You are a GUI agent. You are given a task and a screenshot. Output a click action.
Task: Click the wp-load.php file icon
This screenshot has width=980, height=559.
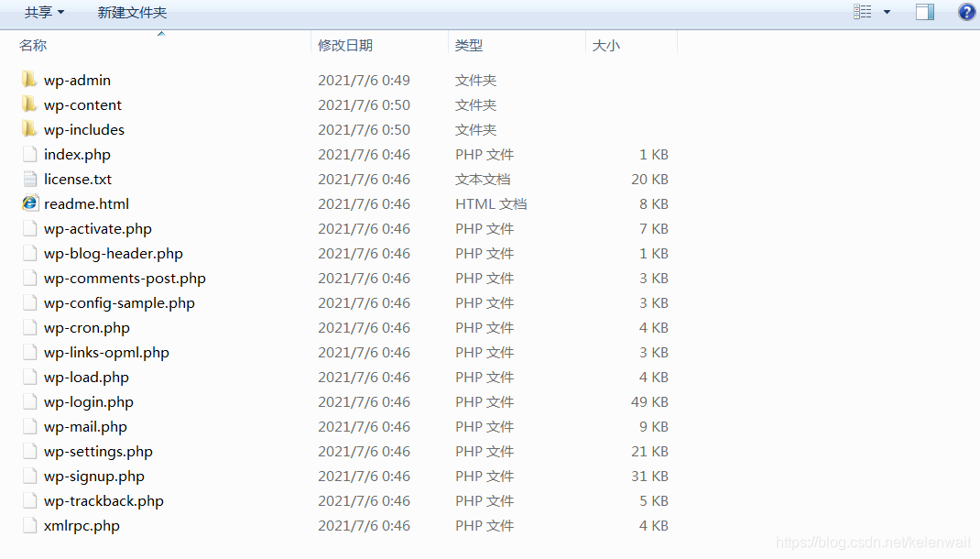(29, 377)
